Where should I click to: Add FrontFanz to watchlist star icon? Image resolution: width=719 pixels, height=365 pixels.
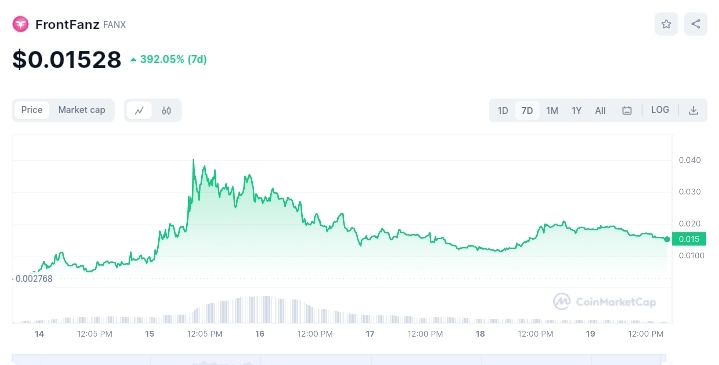[666, 24]
